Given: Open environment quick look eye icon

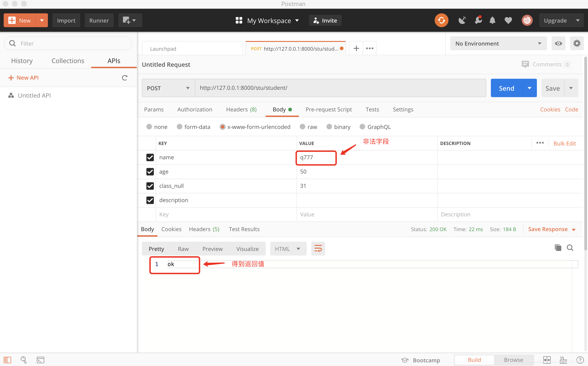Looking at the screenshot, I should pyautogui.click(x=558, y=44).
